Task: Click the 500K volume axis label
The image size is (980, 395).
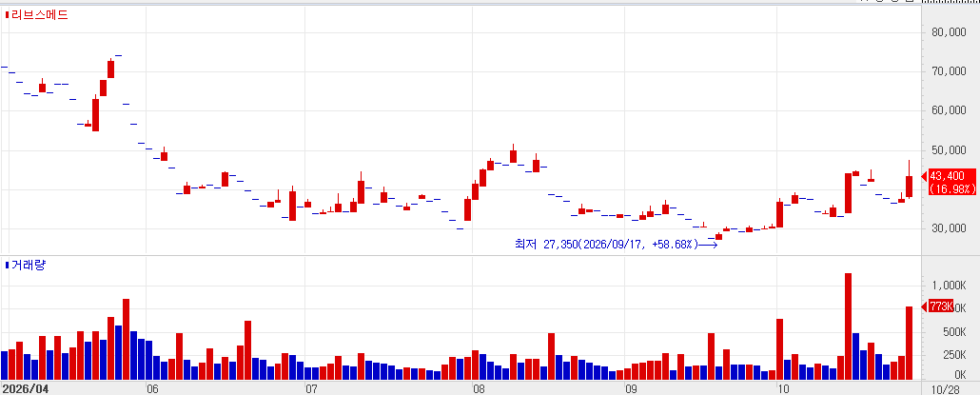Action: pos(954,332)
